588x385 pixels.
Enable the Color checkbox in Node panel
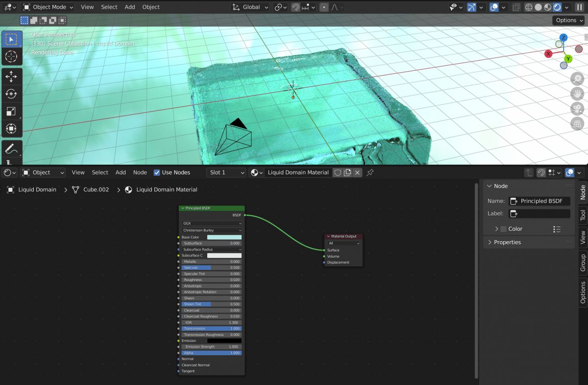503,229
